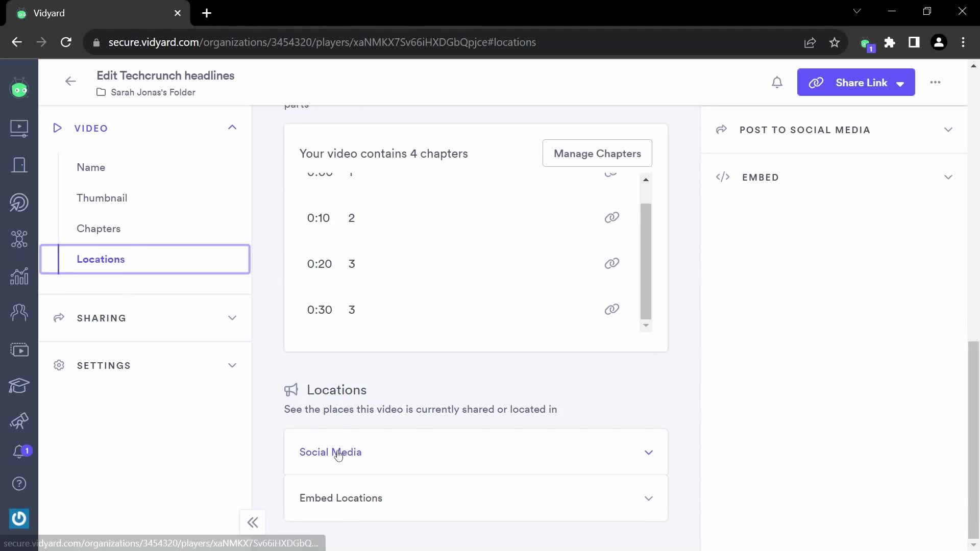Screen dimensions: 980x551
Task: Click the Manage Chapters button
Action: tap(598, 154)
